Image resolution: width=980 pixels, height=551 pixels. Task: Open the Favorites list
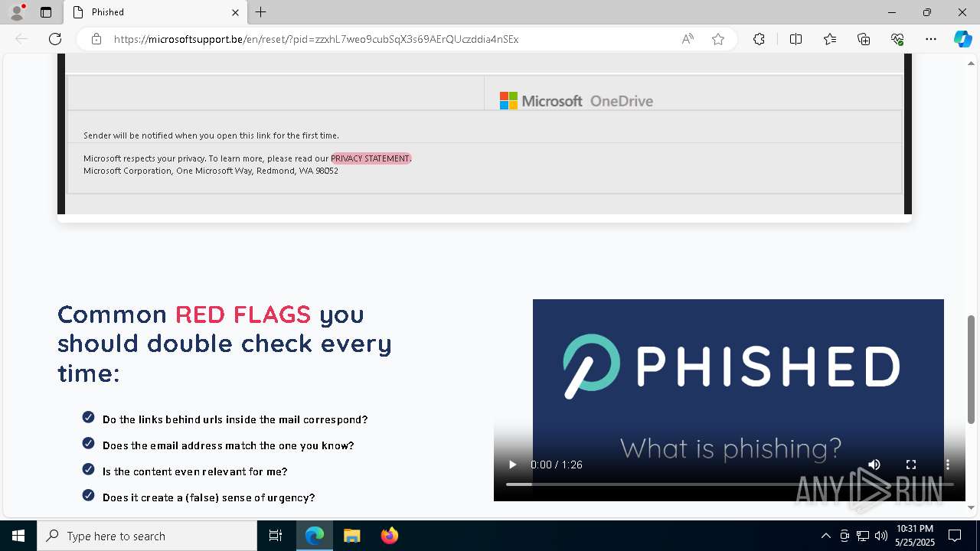pyautogui.click(x=830, y=39)
